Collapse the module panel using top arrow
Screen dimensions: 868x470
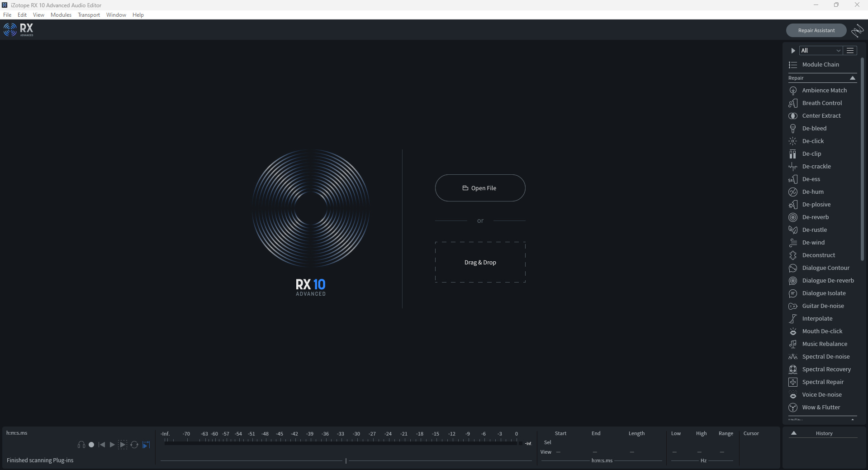pyautogui.click(x=793, y=51)
